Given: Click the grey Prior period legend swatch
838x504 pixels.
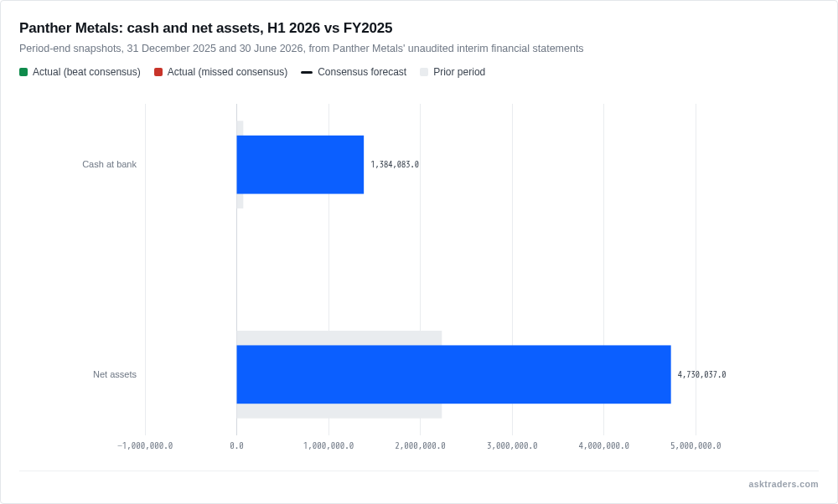Looking at the screenshot, I should (x=424, y=72).
